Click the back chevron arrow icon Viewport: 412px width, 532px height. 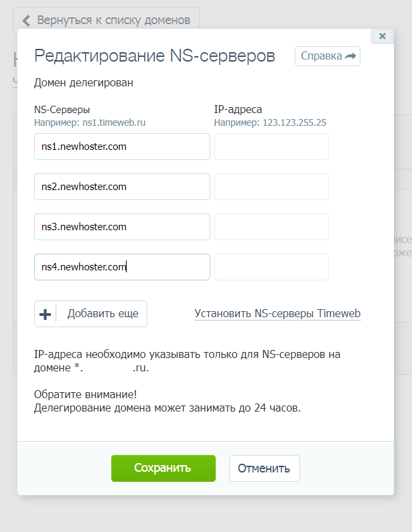(26, 20)
